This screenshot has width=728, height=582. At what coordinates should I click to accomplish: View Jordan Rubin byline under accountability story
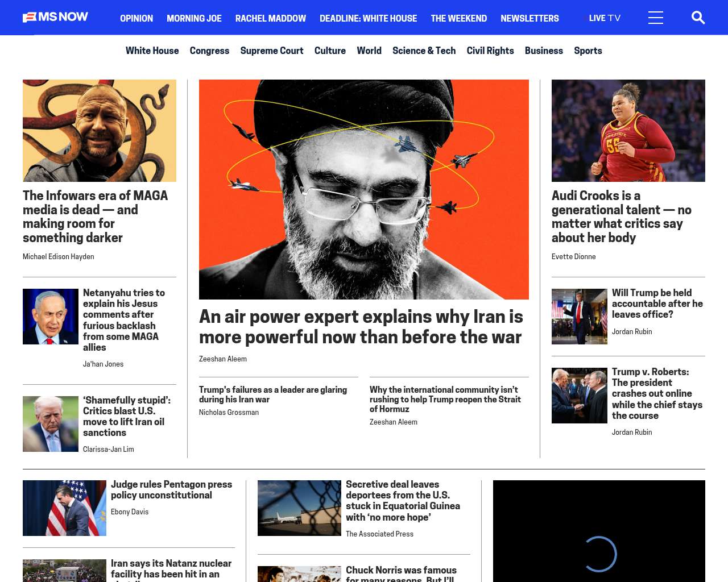(x=632, y=332)
